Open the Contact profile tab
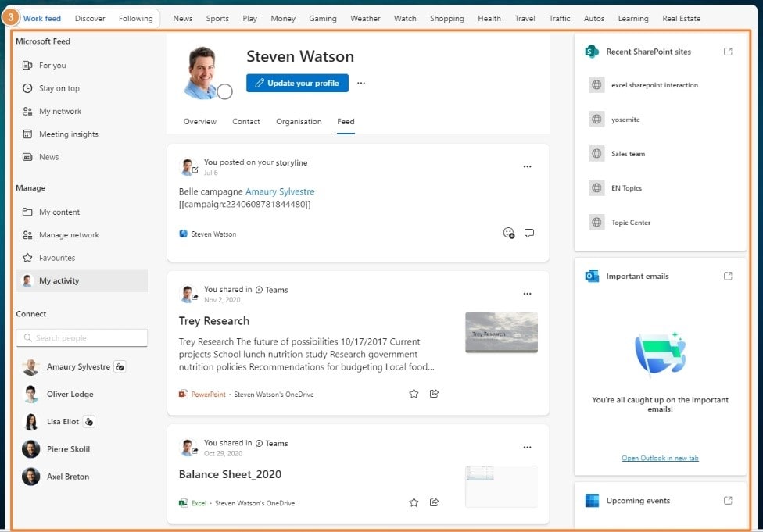This screenshot has height=532, width=763. click(x=246, y=122)
